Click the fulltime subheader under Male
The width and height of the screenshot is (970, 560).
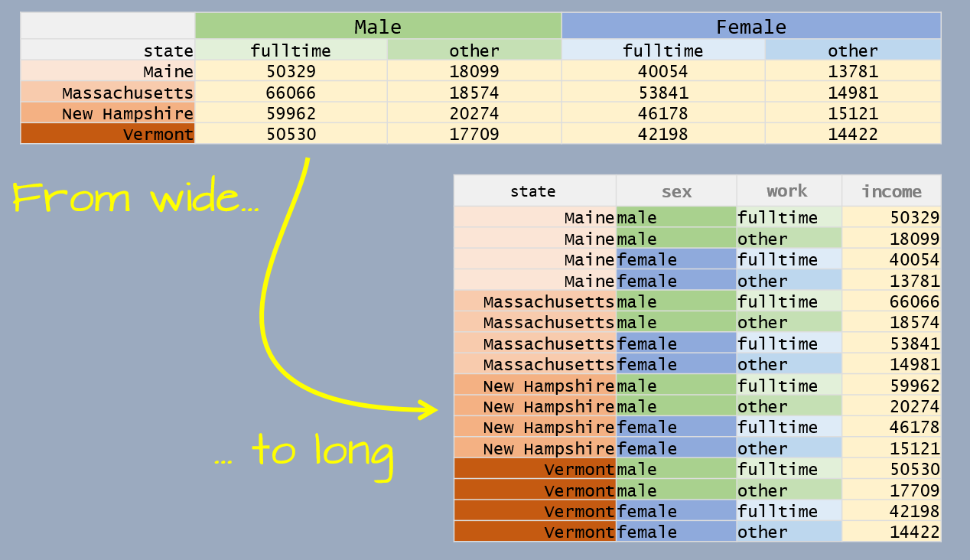292,50
